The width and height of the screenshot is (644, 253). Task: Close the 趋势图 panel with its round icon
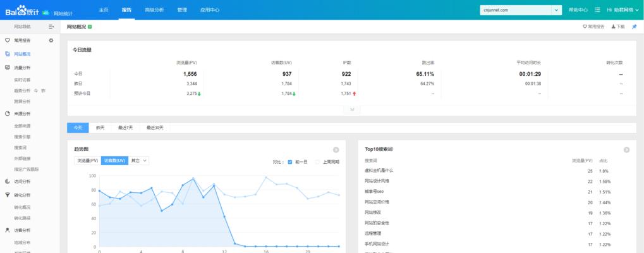click(336, 150)
